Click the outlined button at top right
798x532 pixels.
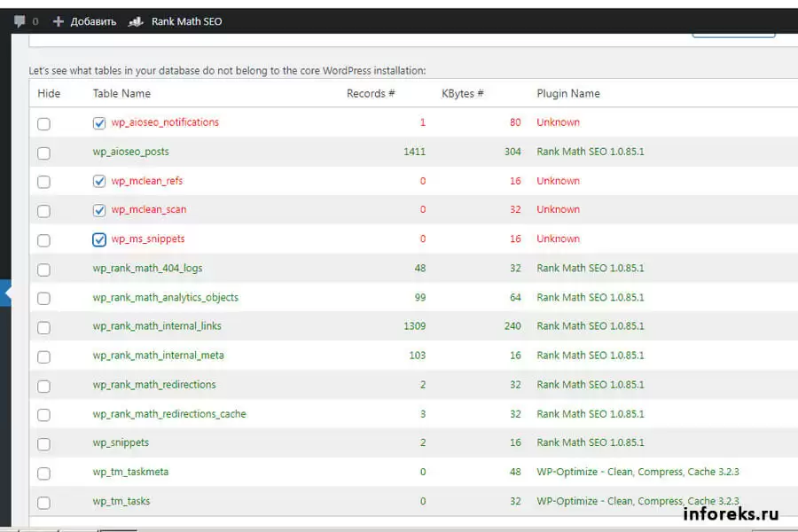[733, 35]
